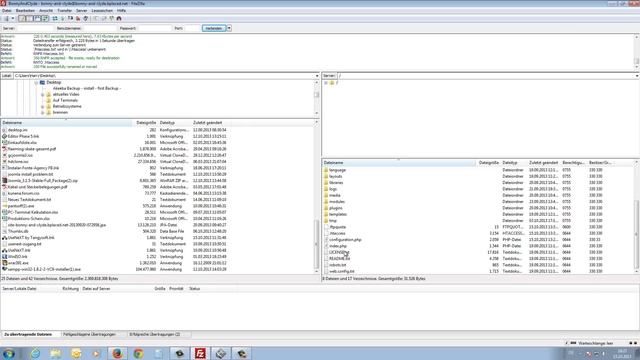Toggle remote directory tree display
Image resolution: width=640 pixels, height=360 pixels.
click(x=38, y=18)
